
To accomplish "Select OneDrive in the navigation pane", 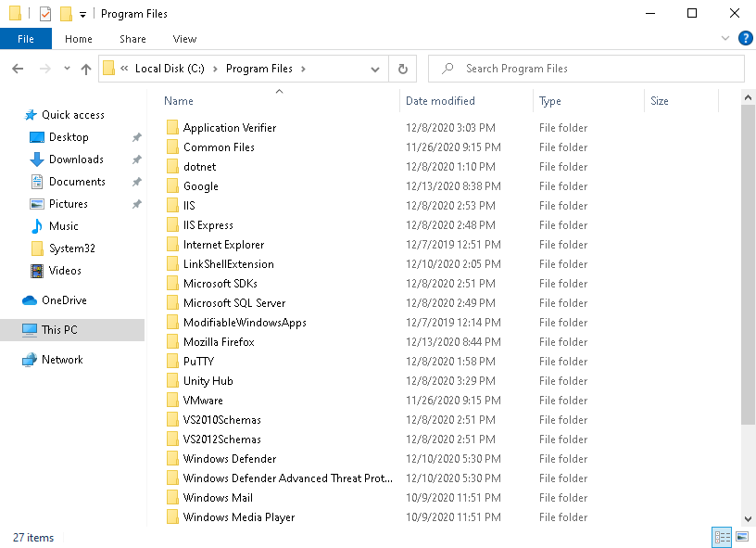I will [64, 300].
